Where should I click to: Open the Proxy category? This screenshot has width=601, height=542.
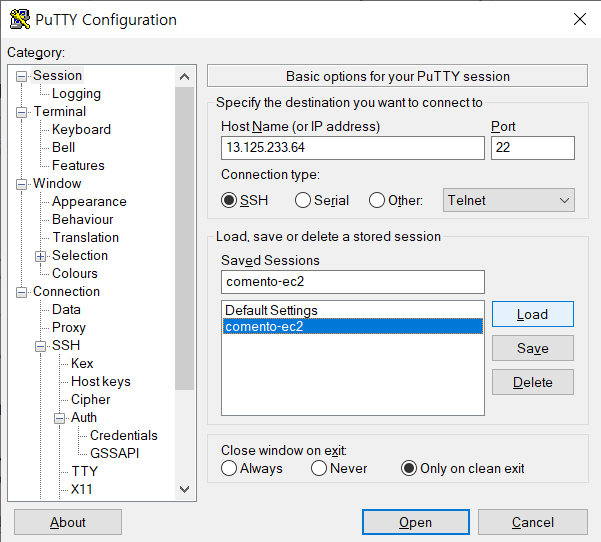click(69, 328)
